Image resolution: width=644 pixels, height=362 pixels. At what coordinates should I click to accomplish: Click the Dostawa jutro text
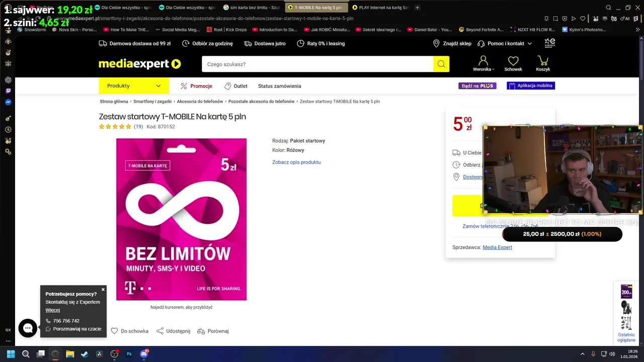click(270, 44)
